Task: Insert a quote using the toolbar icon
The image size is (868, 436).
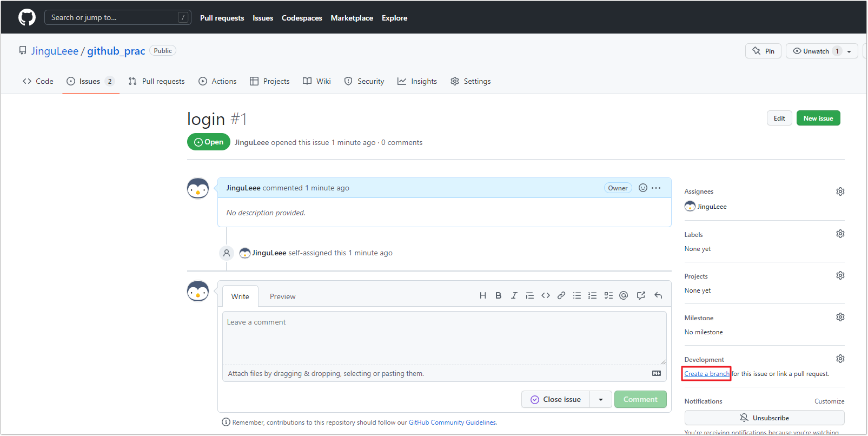Action: point(530,295)
